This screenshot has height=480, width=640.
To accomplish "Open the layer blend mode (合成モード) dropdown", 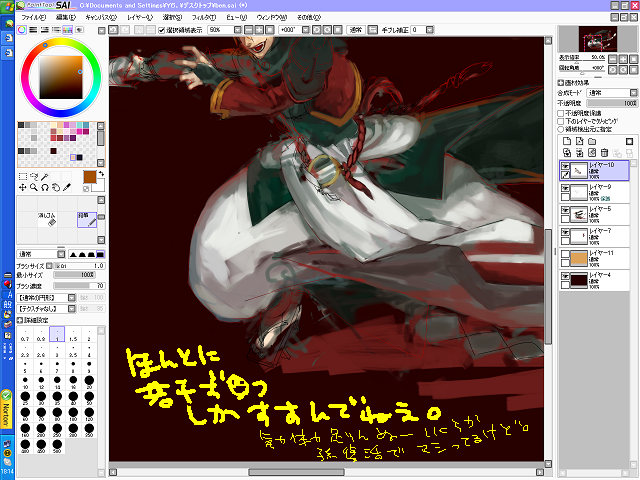I will click(x=633, y=93).
